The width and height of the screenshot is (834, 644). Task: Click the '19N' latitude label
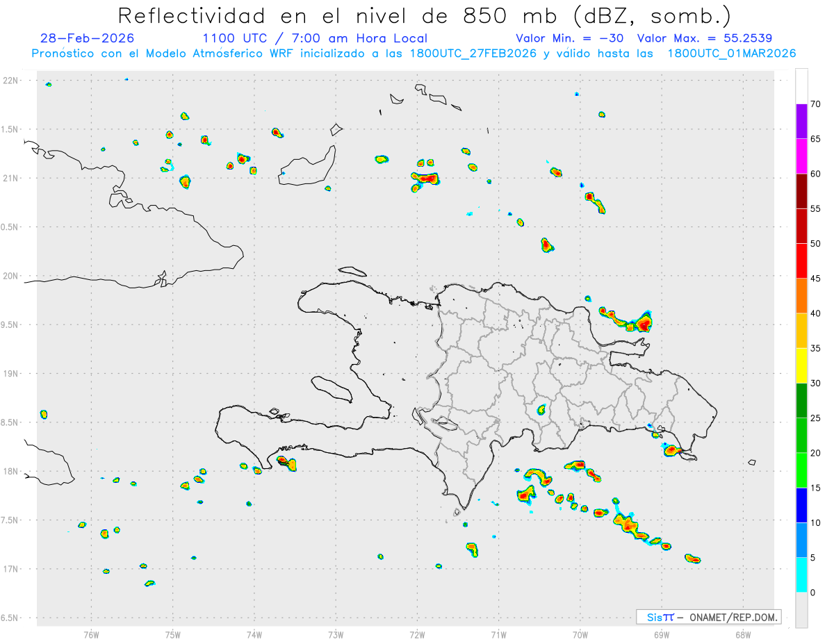(12, 374)
